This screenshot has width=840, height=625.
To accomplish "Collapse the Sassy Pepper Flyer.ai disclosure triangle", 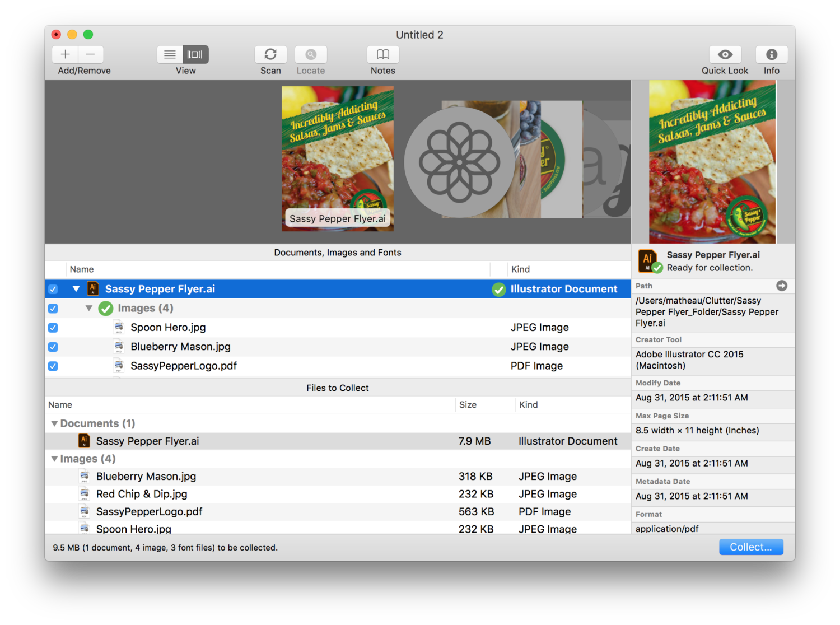I will [x=76, y=289].
